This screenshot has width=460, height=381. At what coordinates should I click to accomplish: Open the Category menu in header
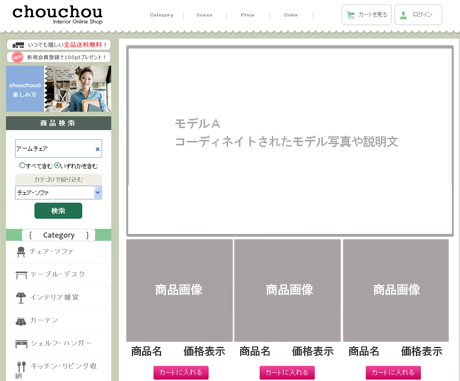(161, 15)
